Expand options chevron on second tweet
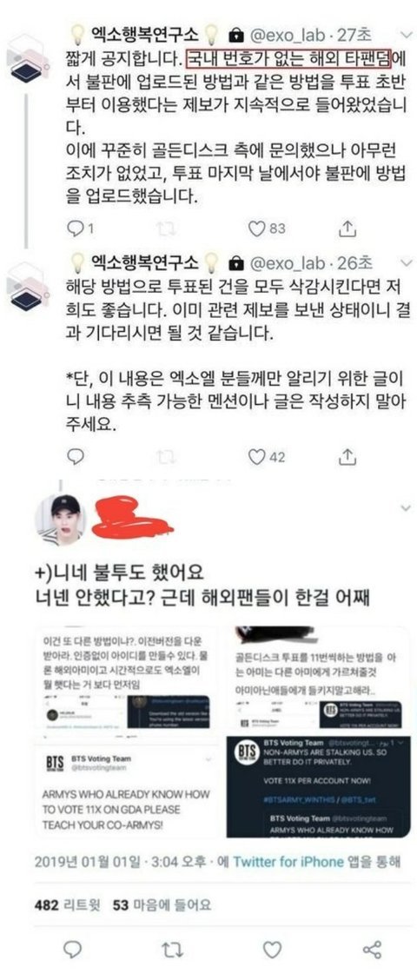Image resolution: width=417 pixels, height=980 pixels. (x=407, y=261)
